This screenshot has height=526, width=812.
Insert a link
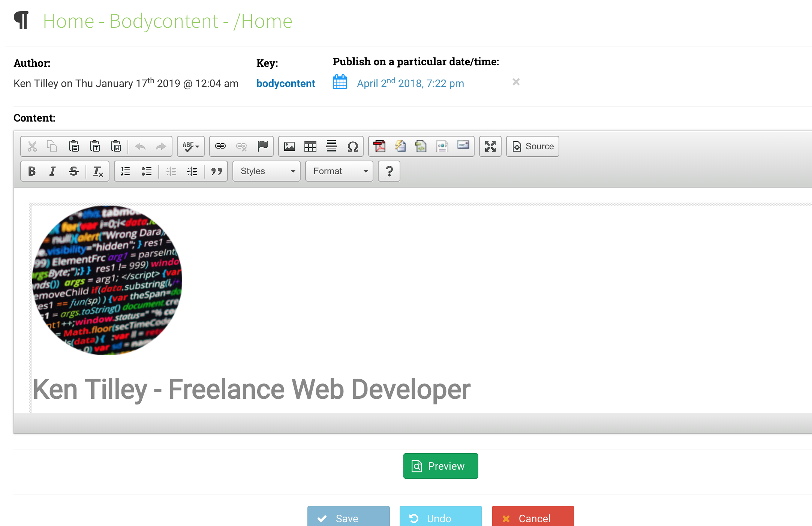(220, 146)
